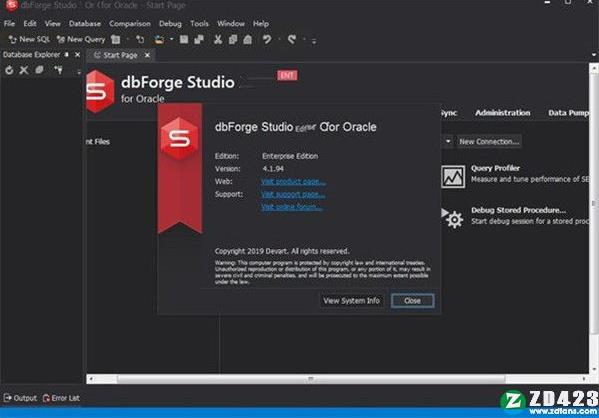Click the Save All icon
The width and height of the screenshot is (599, 418).
tap(199, 39)
